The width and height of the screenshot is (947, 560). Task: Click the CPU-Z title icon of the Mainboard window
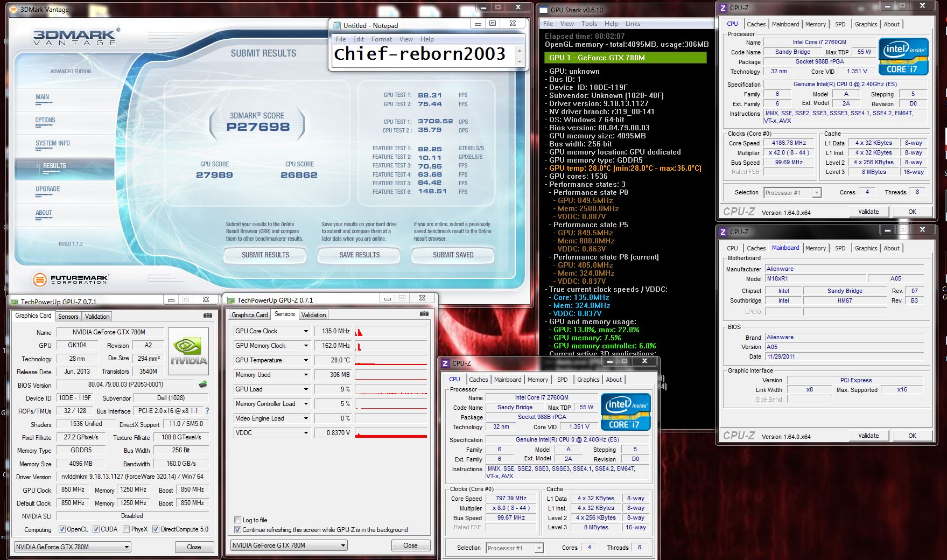tap(724, 232)
